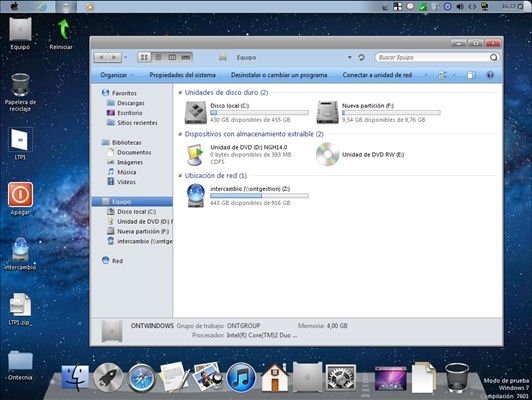Open the Organizar dropdown menu
The width and height of the screenshot is (532, 400).
click(117, 75)
